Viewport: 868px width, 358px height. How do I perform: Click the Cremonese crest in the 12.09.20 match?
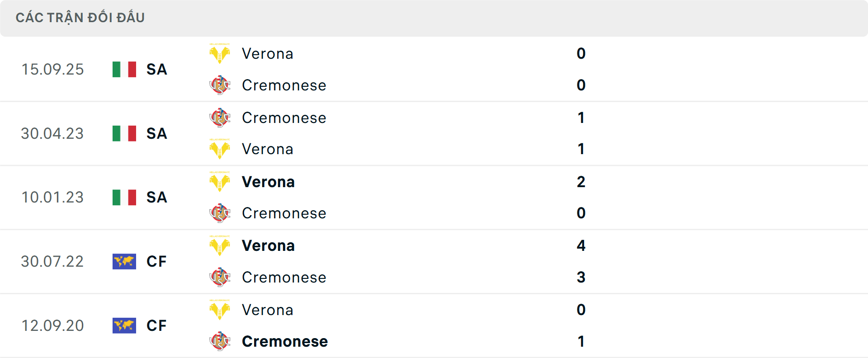pos(220,341)
